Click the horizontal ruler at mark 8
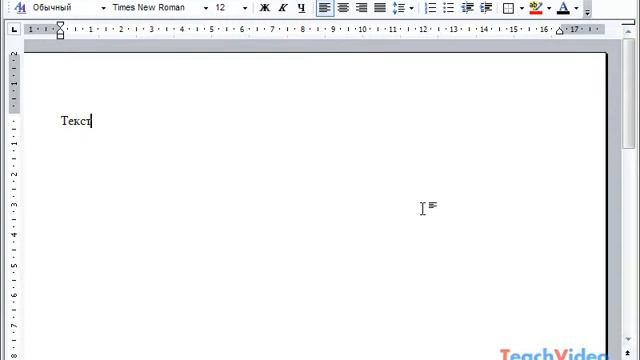This screenshot has width=640, height=360. coord(302,29)
